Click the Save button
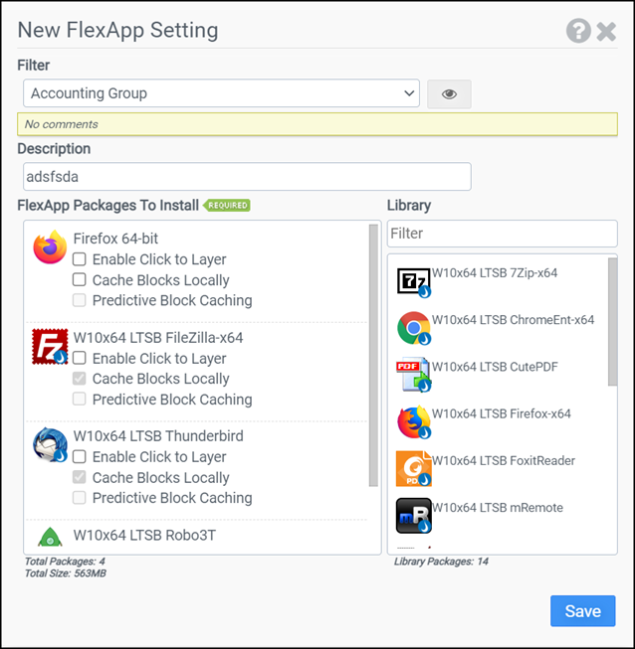Screen dimensions: 635x649 [582, 611]
